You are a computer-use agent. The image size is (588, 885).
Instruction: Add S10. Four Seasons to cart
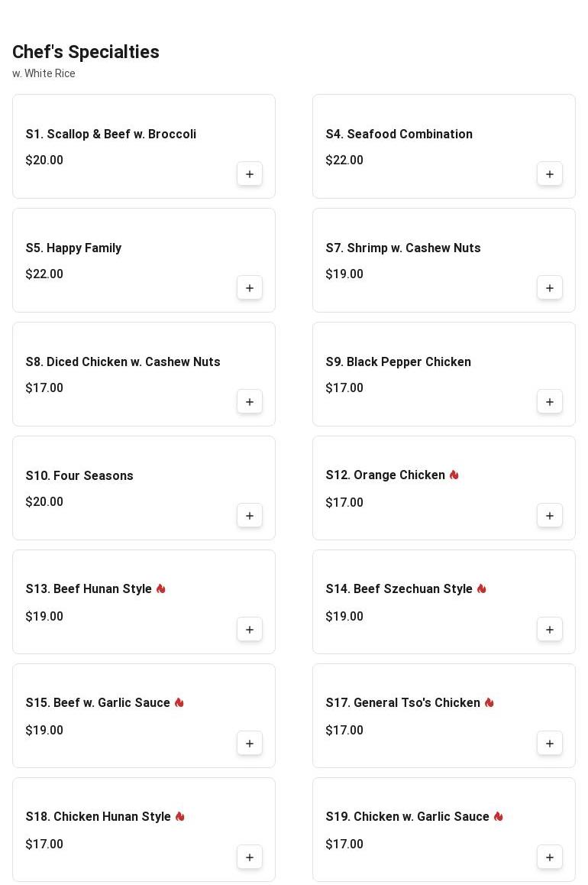[x=250, y=516]
